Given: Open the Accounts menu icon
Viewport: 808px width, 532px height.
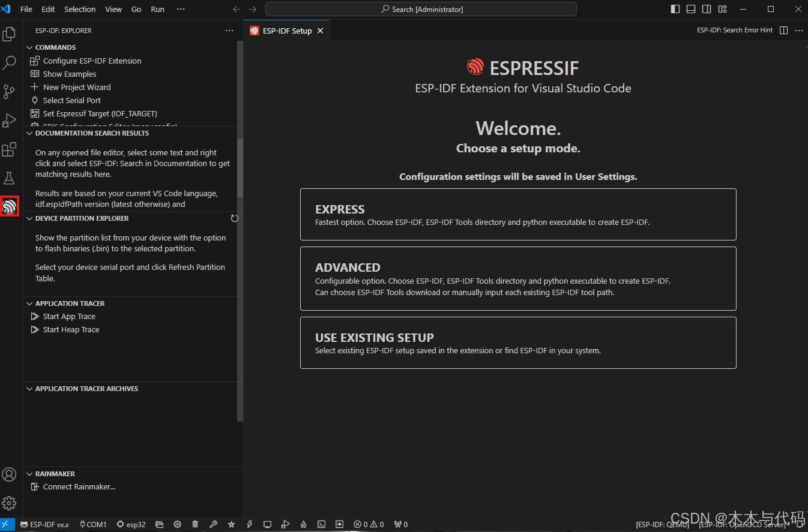Looking at the screenshot, I should click(x=9, y=474).
